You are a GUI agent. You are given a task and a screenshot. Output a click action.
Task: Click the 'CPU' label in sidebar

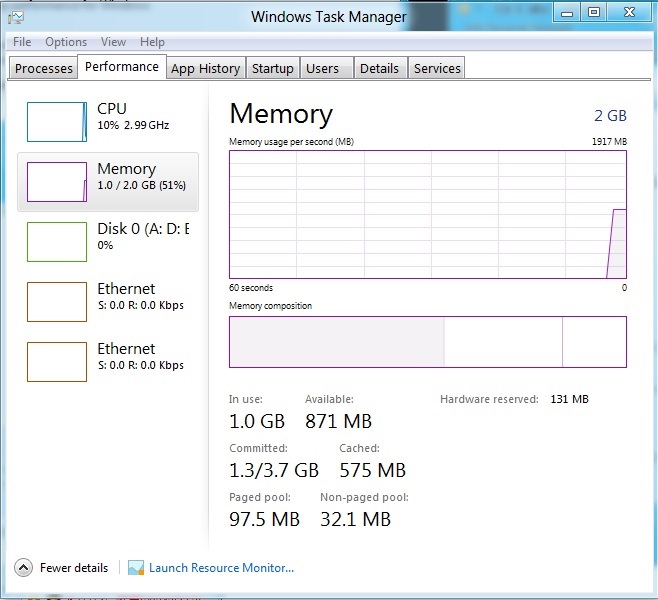coord(112,109)
